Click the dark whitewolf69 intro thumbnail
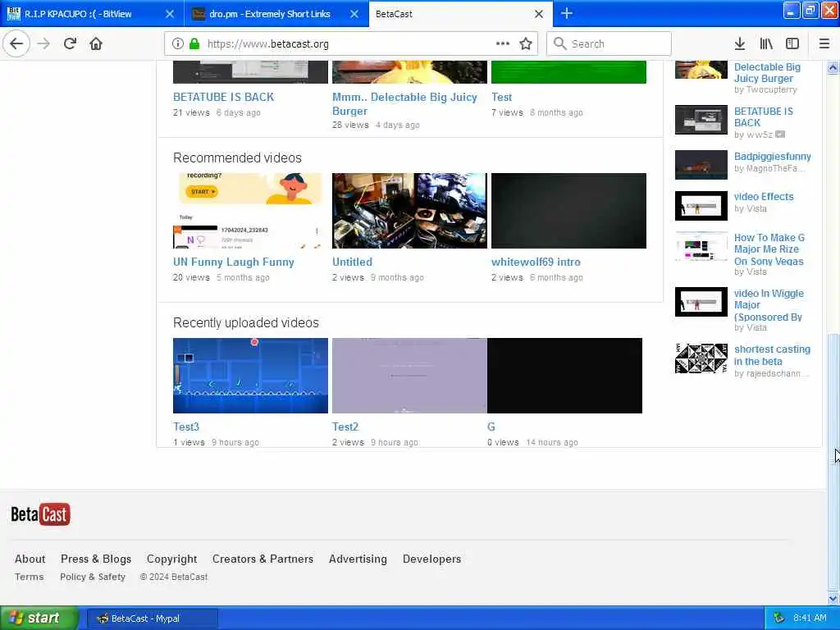Viewport: 840px width, 630px height. click(x=568, y=211)
